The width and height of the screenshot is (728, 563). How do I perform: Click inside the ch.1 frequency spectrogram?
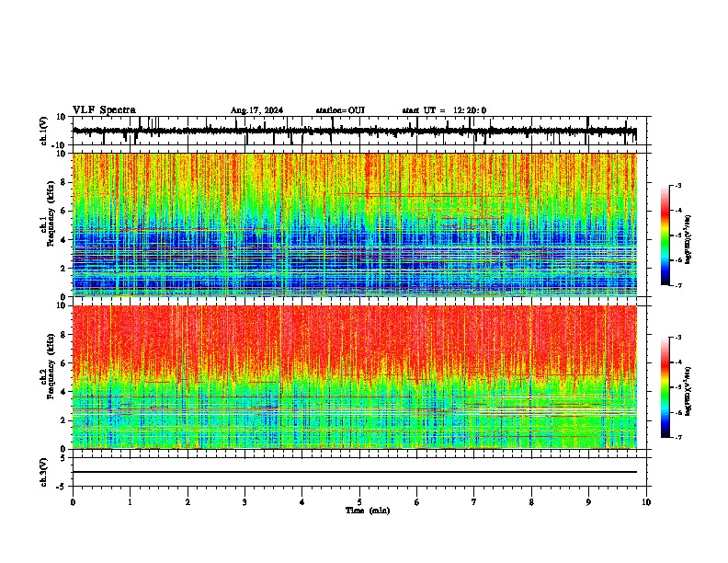355,224
